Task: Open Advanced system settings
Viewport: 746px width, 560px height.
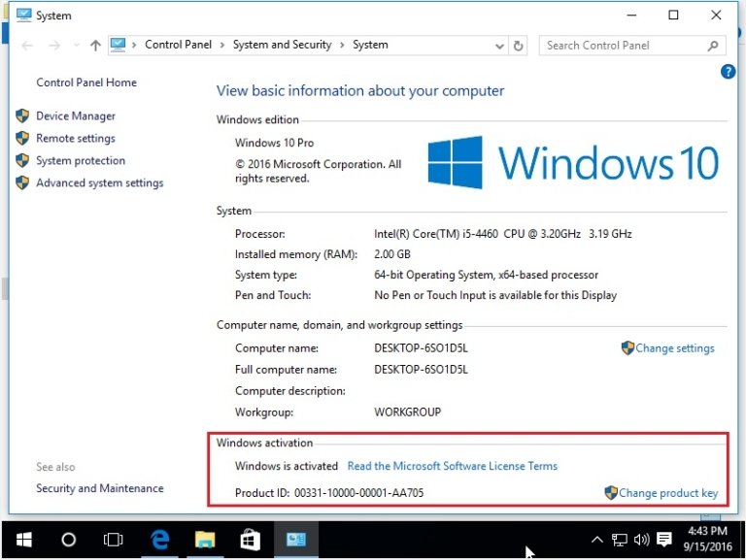Action: click(x=99, y=183)
